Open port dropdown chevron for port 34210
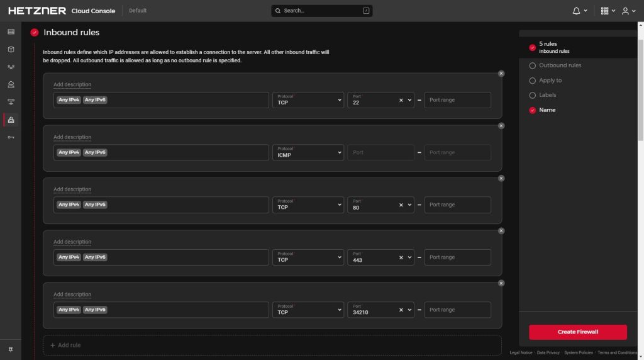This screenshot has width=644, height=360. [409, 310]
